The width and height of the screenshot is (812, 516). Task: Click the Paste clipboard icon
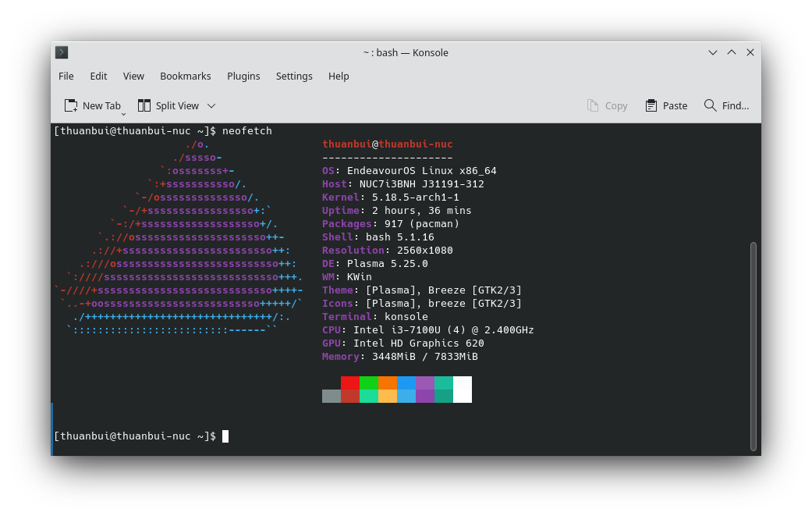651,105
